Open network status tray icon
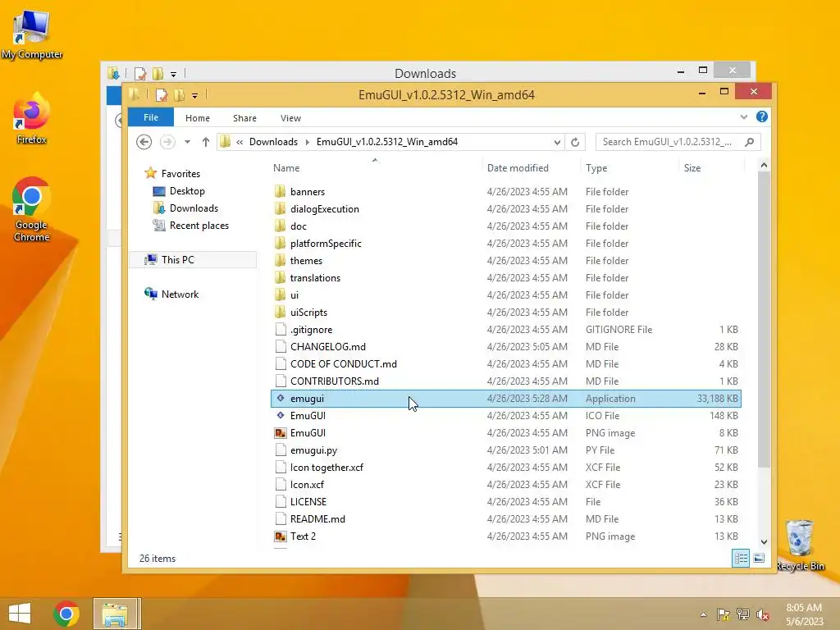This screenshot has width=840, height=630. click(743, 614)
